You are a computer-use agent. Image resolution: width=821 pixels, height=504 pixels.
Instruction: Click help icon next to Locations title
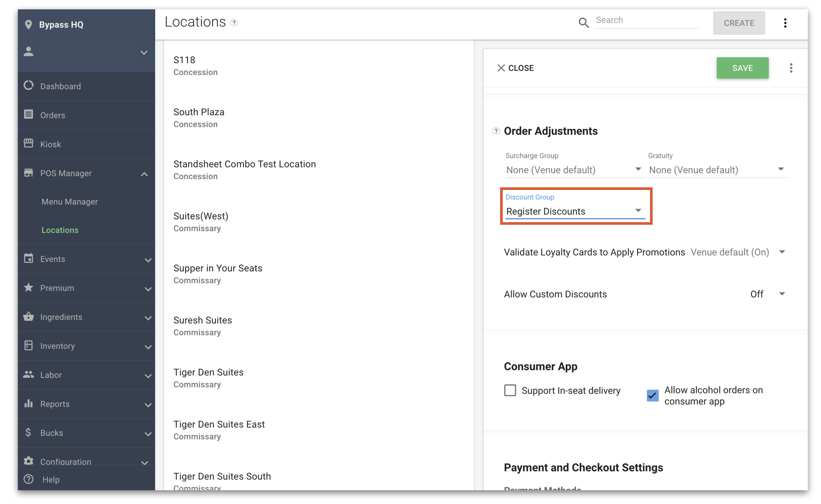point(234,23)
